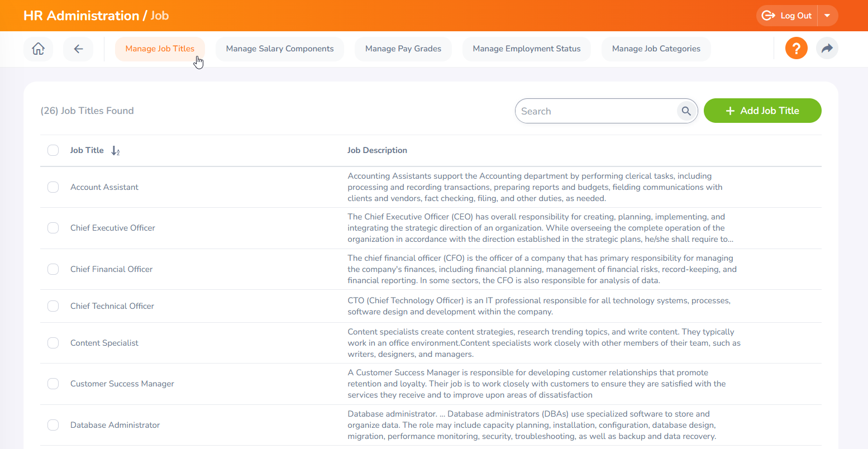Click the share arrow icon
868x449 pixels.
tap(827, 48)
